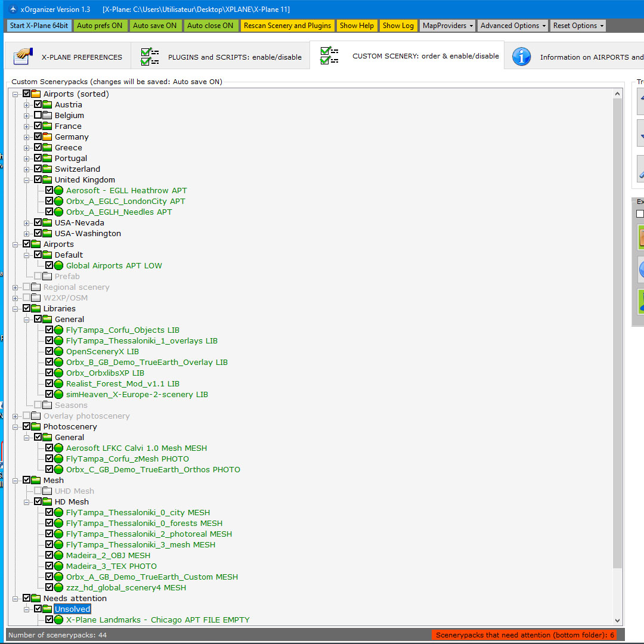Viewport: 644px width, 644px height.
Task: Click green status circle for zzz_hd_global_scenery4 MESH
Action: (x=58, y=588)
